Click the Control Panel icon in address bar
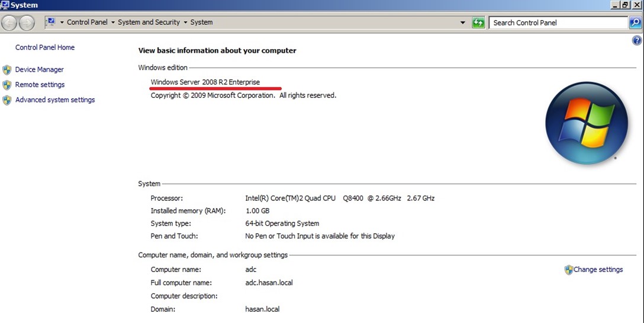This screenshot has width=644, height=323. point(50,22)
